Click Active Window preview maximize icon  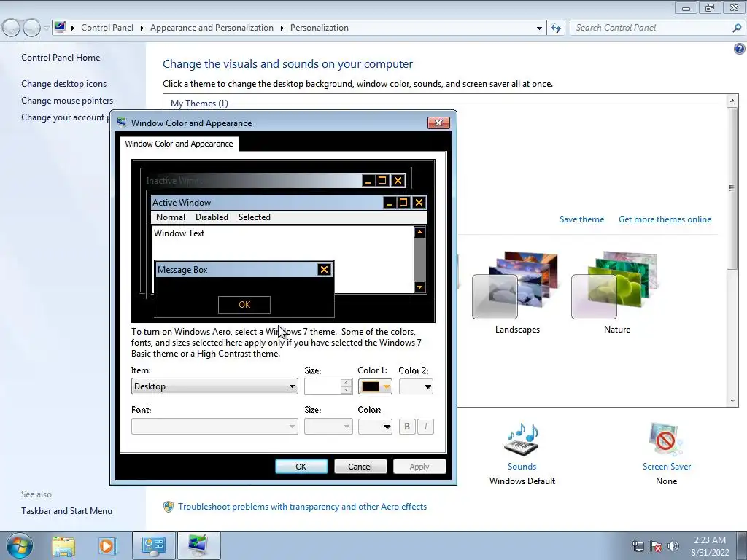pyautogui.click(x=403, y=203)
